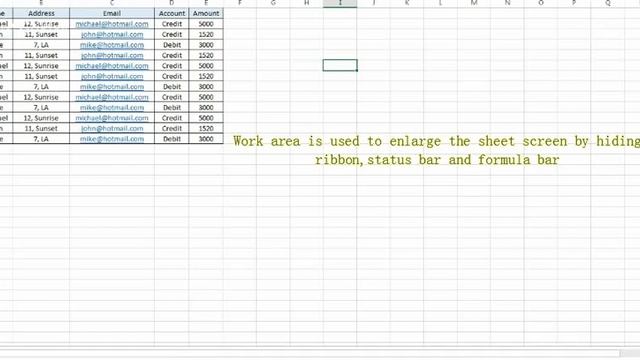Viewport: 640px width, 360px height.
Task: Select the 5000 cell directly below Amount header
Action: 206,24
